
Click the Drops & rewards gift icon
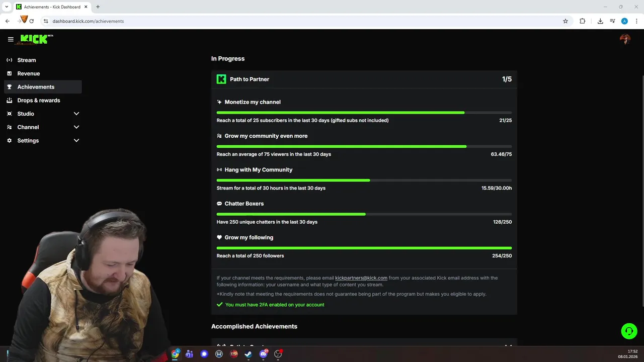click(9, 100)
